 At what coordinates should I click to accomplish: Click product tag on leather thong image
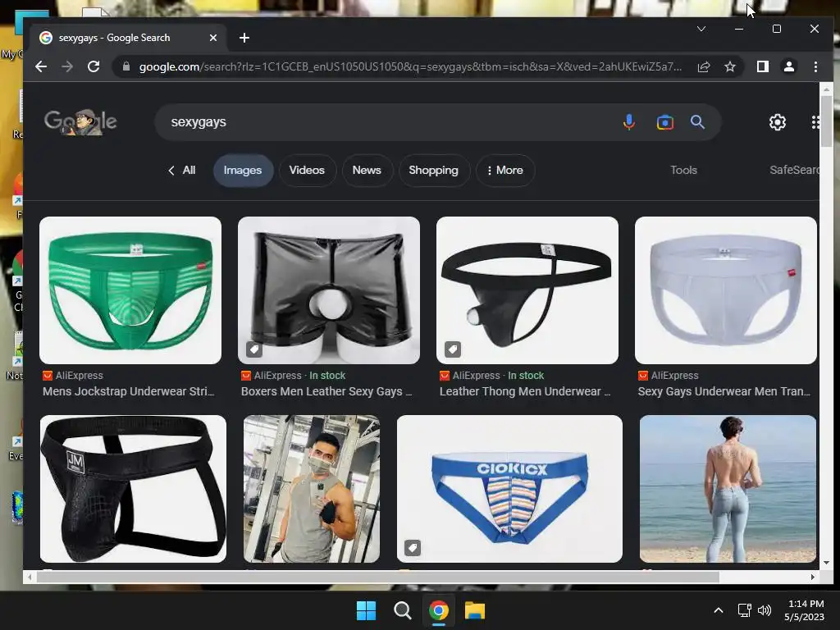(x=453, y=349)
